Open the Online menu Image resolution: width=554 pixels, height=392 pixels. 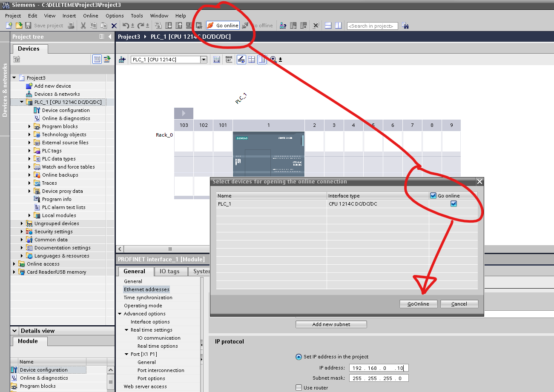pos(91,16)
